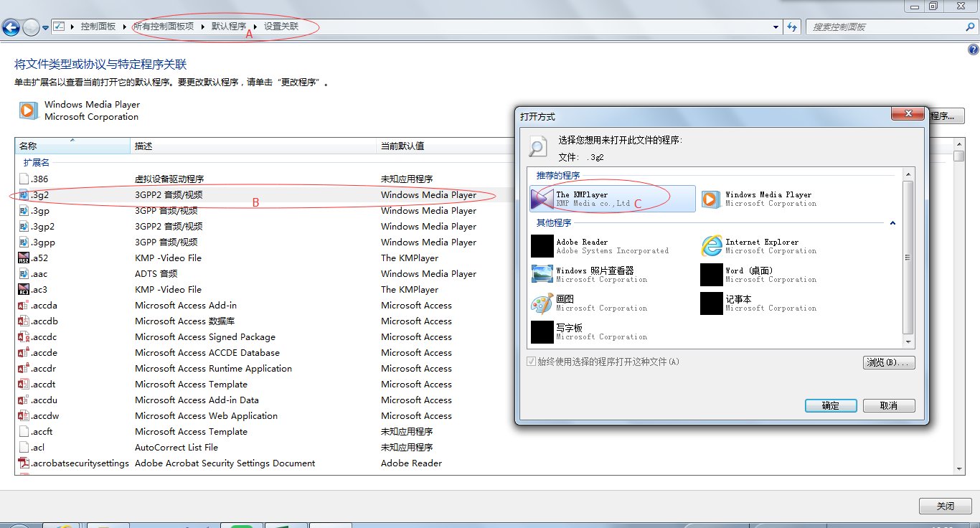
Task: Toggle 始终使用选择的程序打开这种文件 checkbox
Action: 531,362
